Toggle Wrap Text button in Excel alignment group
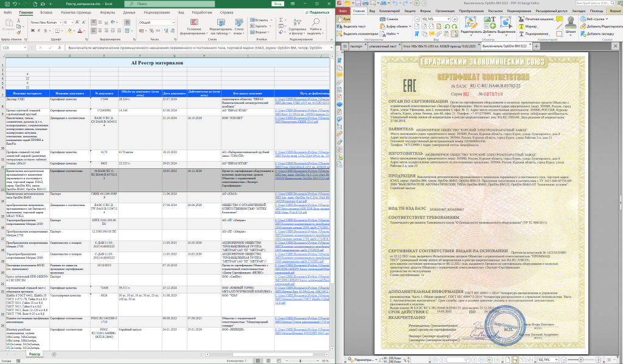The image size is (623, 364). [128, 22]
